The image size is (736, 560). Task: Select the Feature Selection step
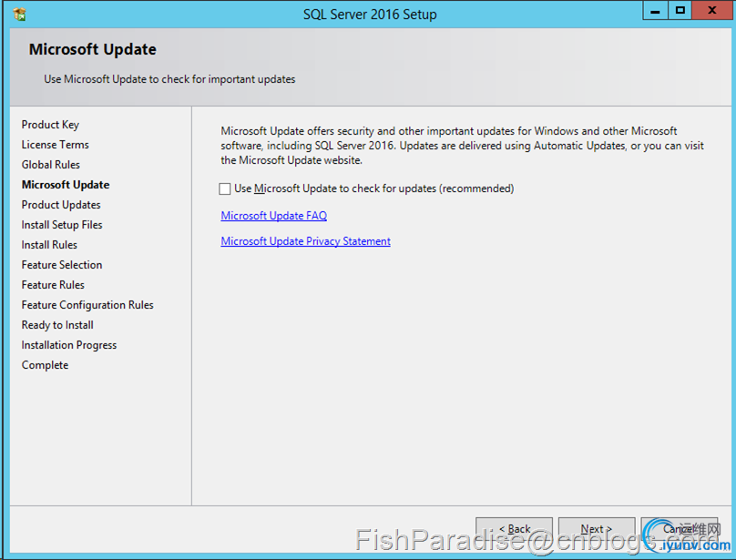coord(62,265)
